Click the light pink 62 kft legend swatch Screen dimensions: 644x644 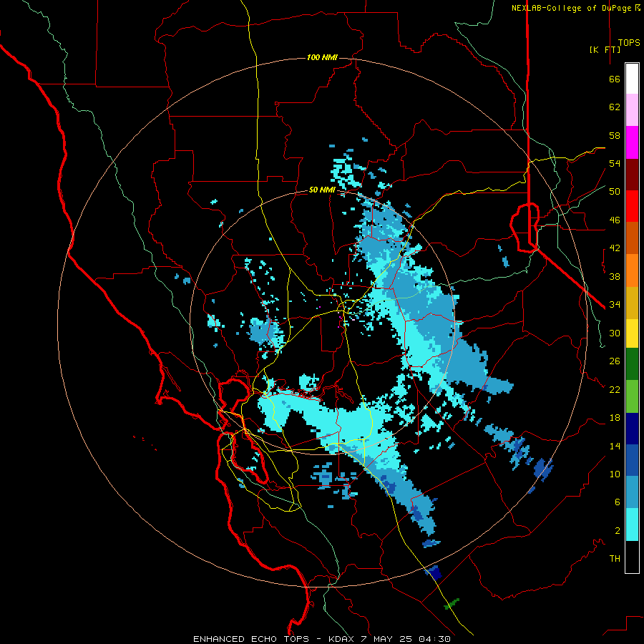pos(632,109)
